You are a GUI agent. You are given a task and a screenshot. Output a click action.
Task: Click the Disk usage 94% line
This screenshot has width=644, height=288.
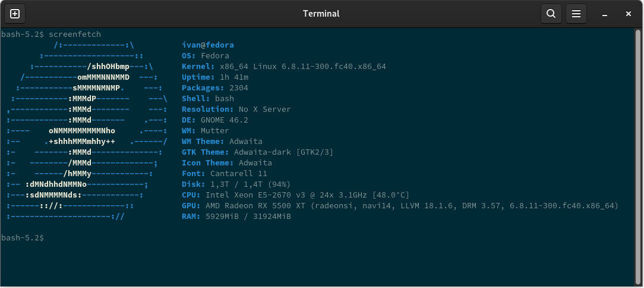click(236, 184)
